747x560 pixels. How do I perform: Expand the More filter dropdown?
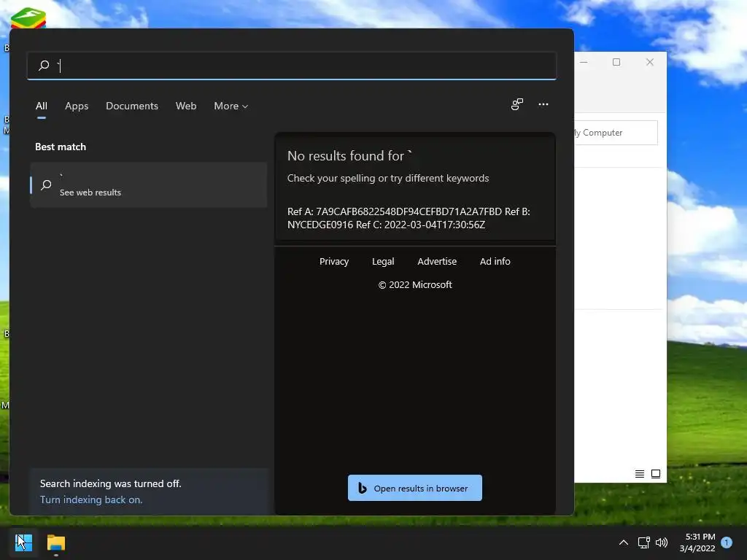231,106
